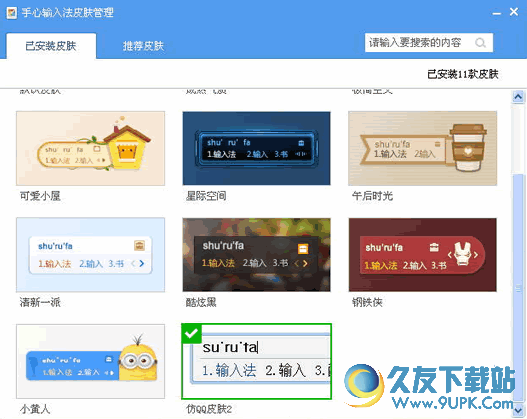Select the 仿QQ皮肤2 skin thumbnail
Screen dimensions: 527x419
(x=256, y=361)
